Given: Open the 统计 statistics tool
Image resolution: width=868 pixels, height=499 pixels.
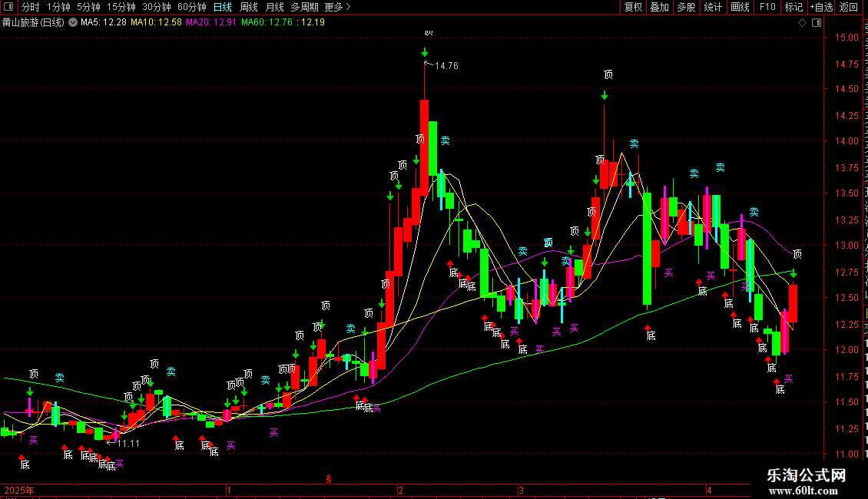Looking at the screenshot, I should tap(712, 7).
